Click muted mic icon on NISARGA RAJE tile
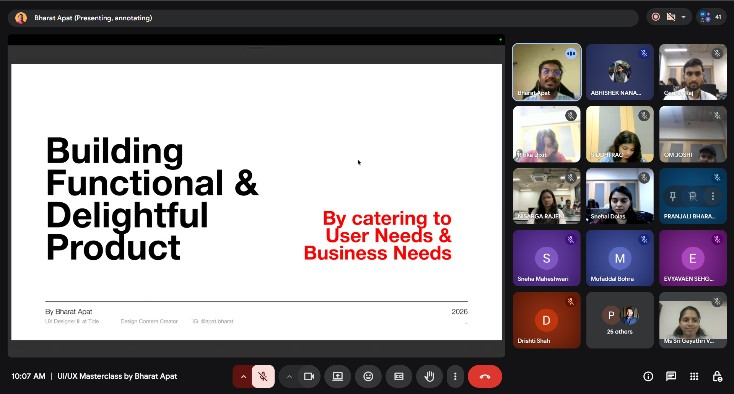The width and height of the screenshot is (734, 394). (x=571, y=178)
